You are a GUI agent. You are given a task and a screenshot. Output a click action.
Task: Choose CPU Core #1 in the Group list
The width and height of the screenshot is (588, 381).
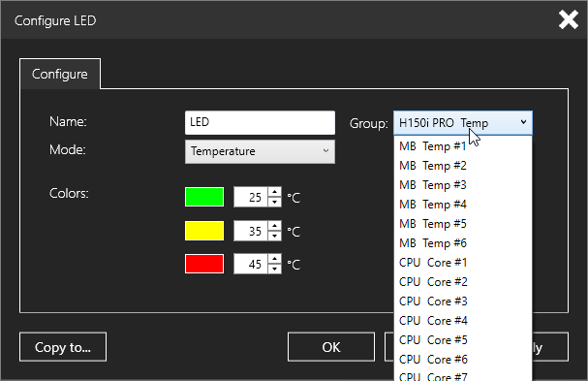click(x=463, y=263)
